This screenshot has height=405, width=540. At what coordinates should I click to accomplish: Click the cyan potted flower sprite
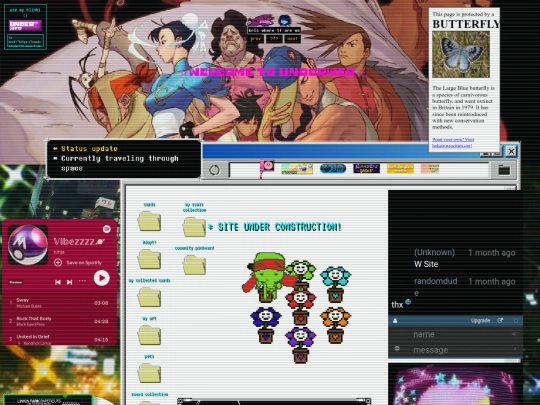[335, 284]
